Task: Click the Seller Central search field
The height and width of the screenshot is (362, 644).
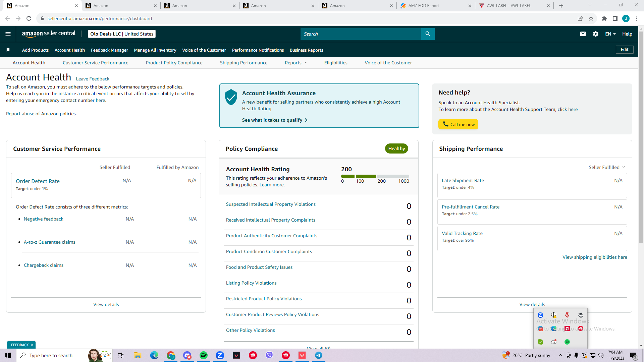Action: [361, 34]
